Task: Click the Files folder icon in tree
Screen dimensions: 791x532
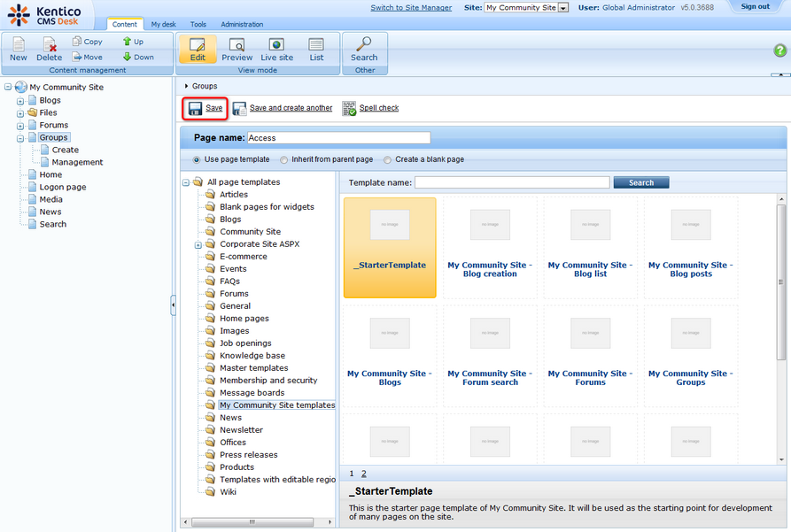Action: coord(32,112)
